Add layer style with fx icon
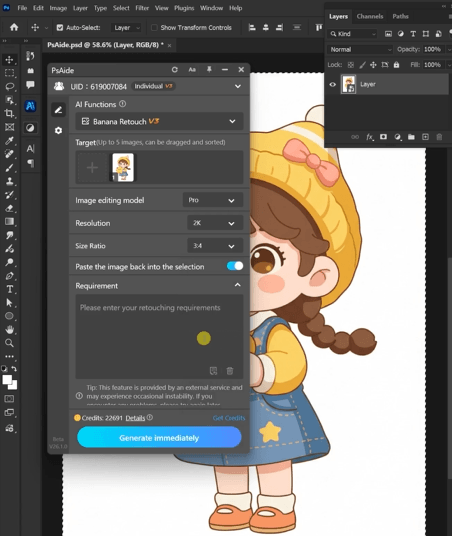The width and height of the screenshot is (452, 536). click(x=370, y=137)
